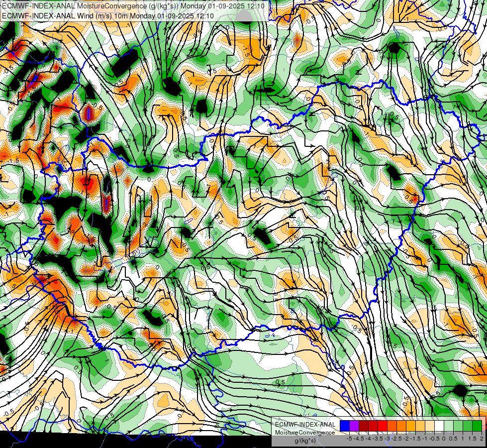Image resolution: width=487 pixels, height=448 pixels.
Task: Choose the lightest green legend swatch right of 0
Action: pyautogui.click(x=449, y=426)
